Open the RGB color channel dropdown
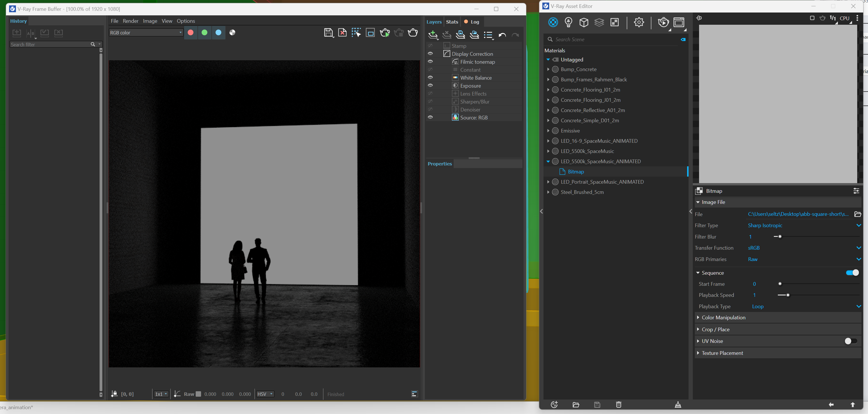The width and height of the screenshot is (868, 414). click(x=146, y=32)
